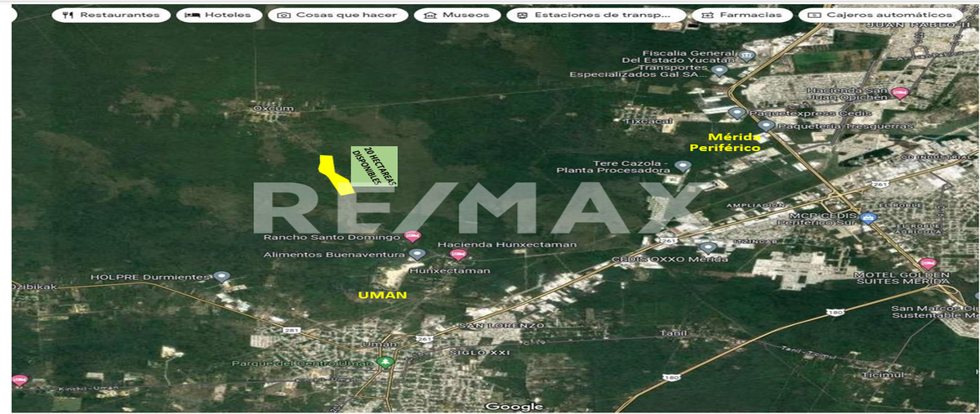Click the Hacienda Hunxectaman text label

(507, 245)
